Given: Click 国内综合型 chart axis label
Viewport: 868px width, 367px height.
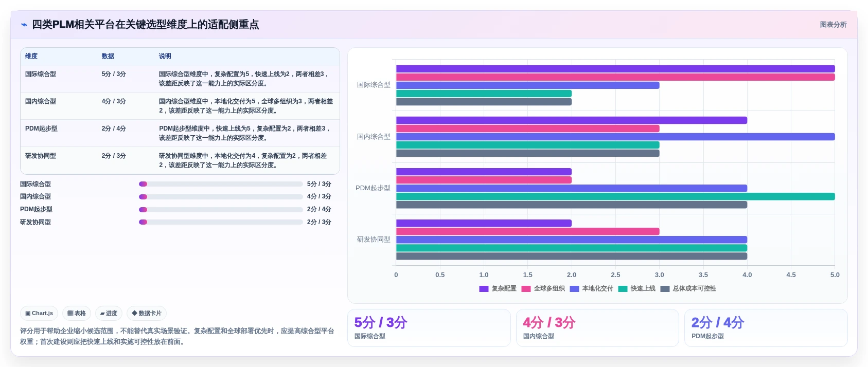Looking at the screenshot, I should [374, 137].
